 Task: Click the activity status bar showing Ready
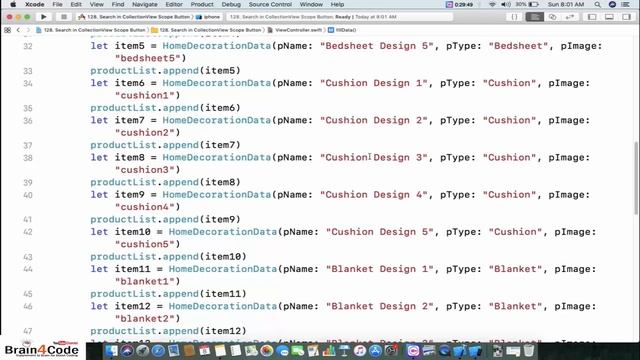[339, 17]
